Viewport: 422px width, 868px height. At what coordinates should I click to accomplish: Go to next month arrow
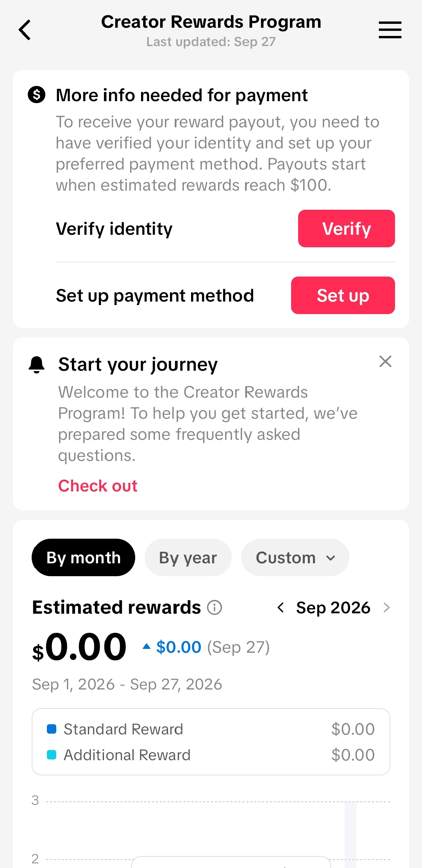click(387, 607)
